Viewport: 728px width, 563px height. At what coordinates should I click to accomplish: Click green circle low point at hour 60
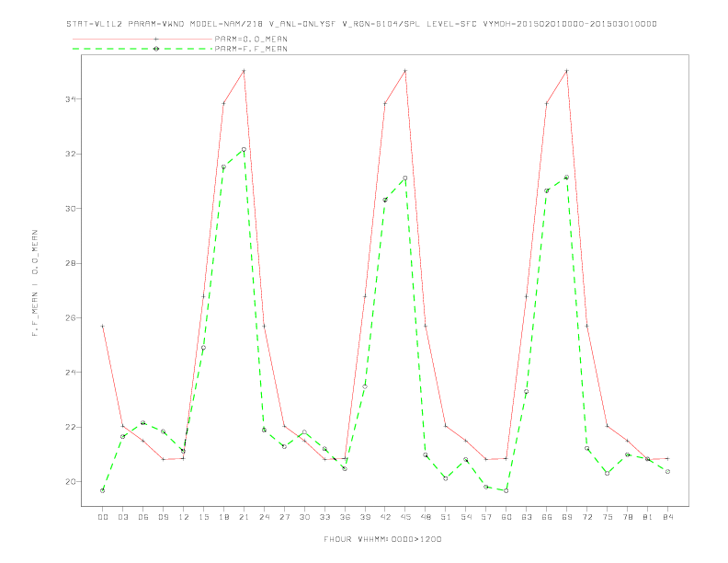(x=506, y=490)
